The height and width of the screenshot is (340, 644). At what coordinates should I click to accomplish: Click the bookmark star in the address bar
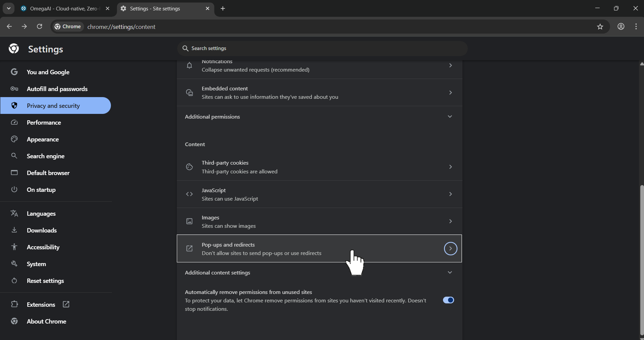coord(600,27)
